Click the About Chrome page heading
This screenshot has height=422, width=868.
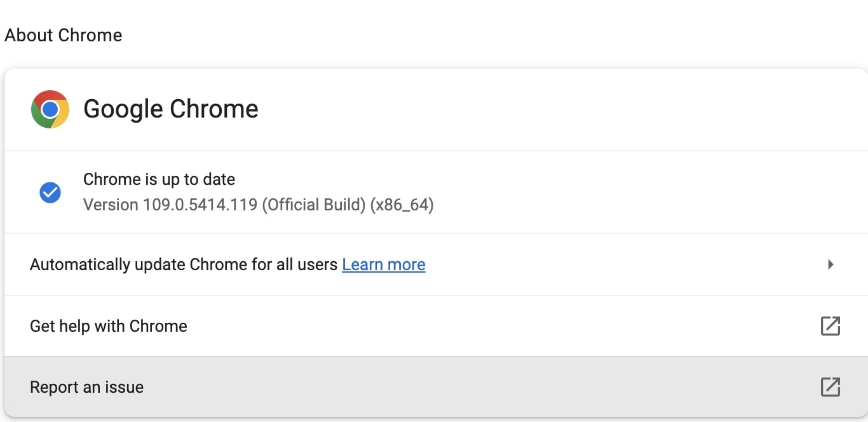coord(63,35)
